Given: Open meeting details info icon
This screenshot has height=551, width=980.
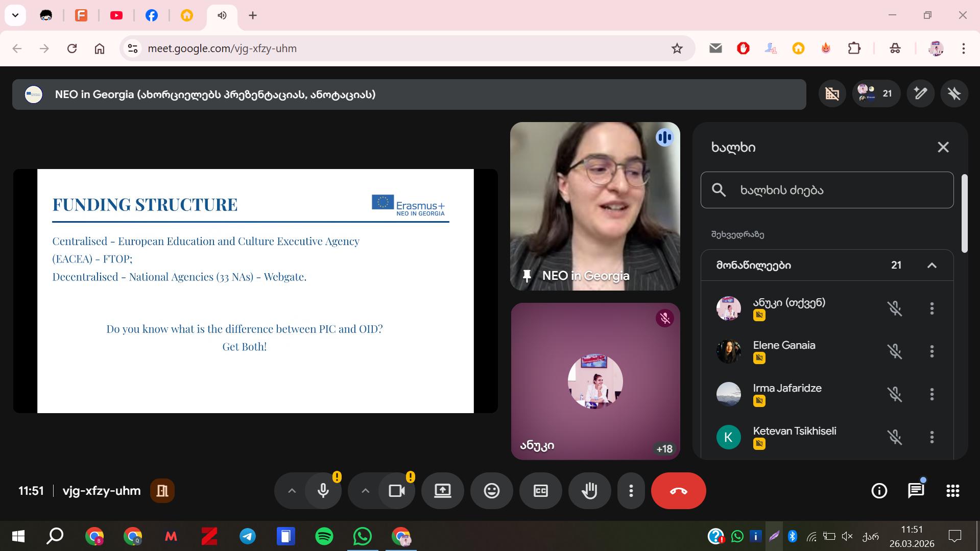Looking at the screenshot, I should click(879, 491).
